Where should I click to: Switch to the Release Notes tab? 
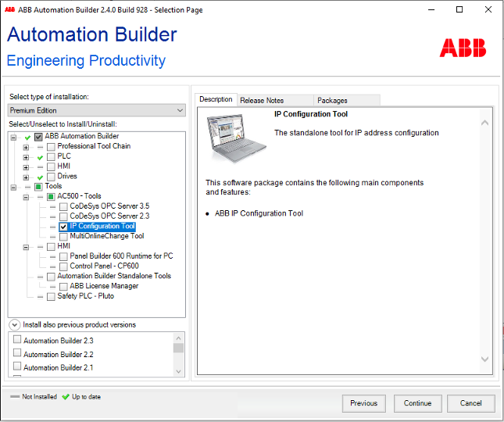click(x=262, y=100)
